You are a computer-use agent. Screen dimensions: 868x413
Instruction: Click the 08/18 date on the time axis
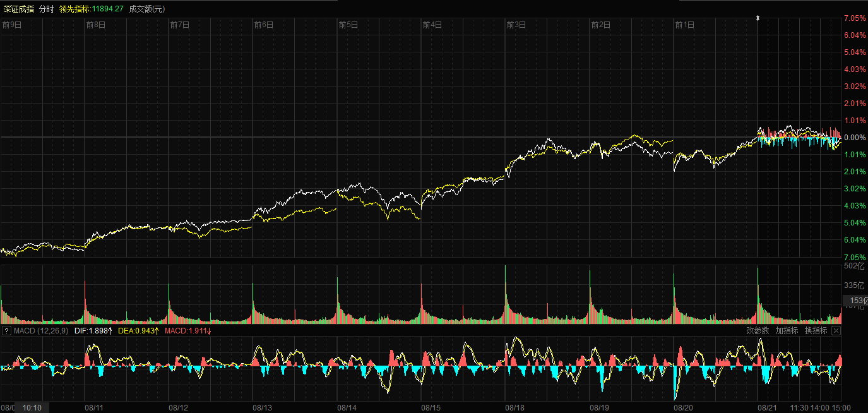pos(515,408)
